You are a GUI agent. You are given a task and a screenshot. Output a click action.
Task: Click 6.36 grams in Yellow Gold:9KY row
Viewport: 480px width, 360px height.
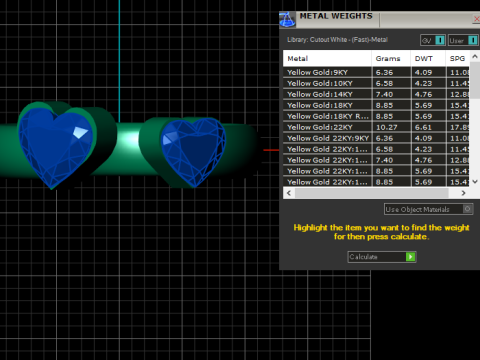click(x=391, y=72)
